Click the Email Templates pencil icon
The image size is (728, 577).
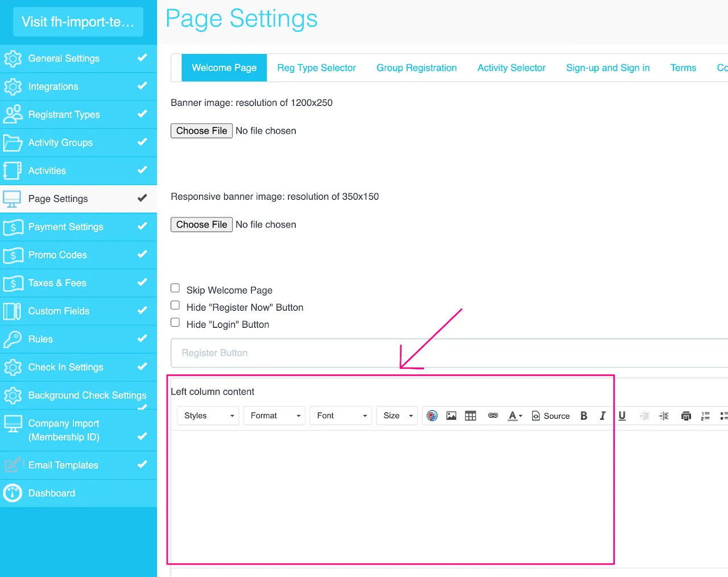pos(13,465)
